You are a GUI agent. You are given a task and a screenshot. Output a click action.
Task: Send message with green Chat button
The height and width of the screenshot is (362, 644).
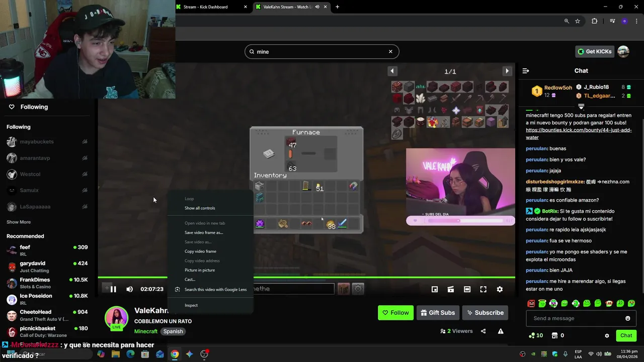pos(626,335)
